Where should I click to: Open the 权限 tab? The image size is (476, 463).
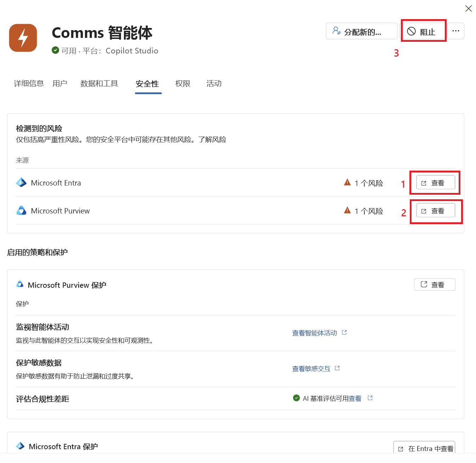click(183, 84)
